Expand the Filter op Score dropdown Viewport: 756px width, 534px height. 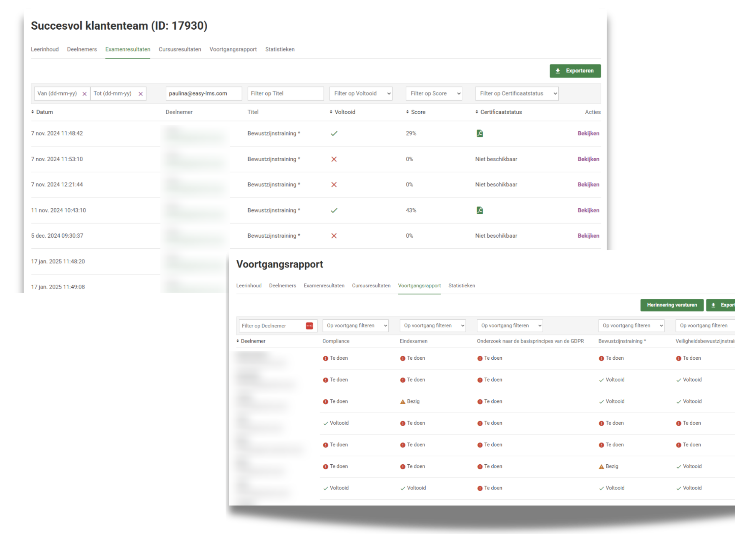[434, 94]
